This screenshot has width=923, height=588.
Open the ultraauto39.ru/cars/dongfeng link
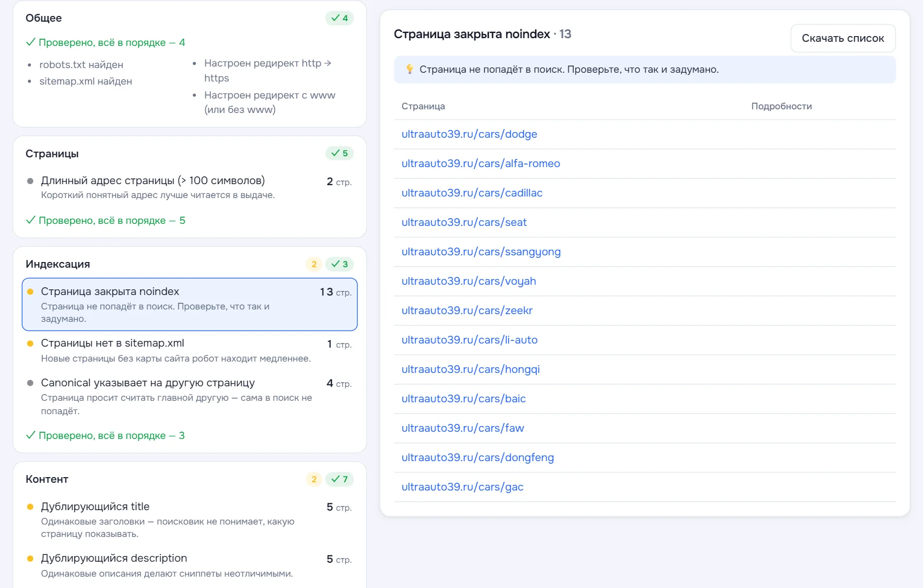click(x=478, y=458)
